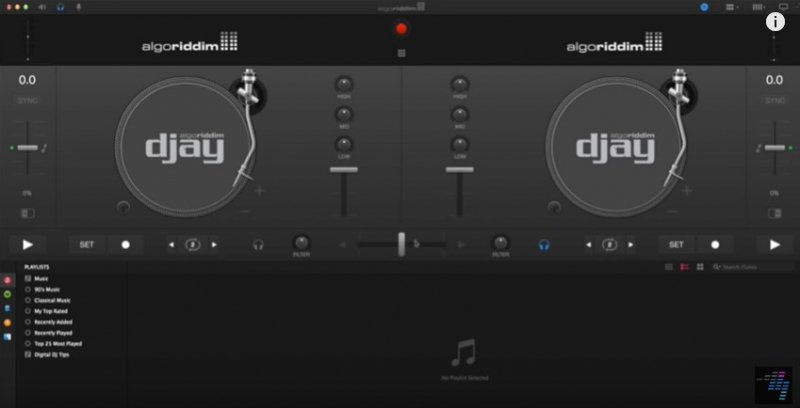Click SET cue button on right deck
800x408 pixels.
pos(676,245)
